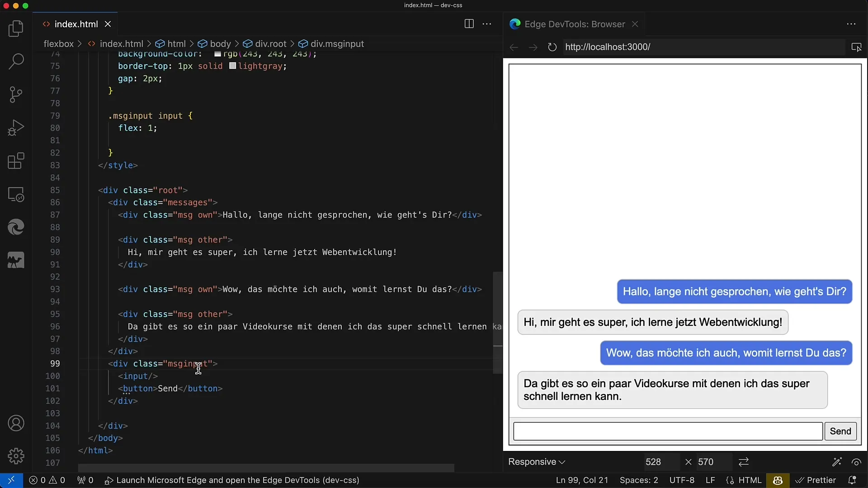The image size is (868, 488).
Task: Click the flexbox breadcrumb
Action: [58, 44]
